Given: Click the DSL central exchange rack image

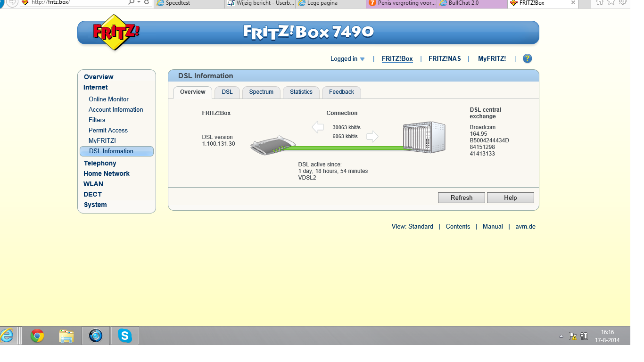Looking at the screenshot, I should pyautogui.click(x=424, y=138).
